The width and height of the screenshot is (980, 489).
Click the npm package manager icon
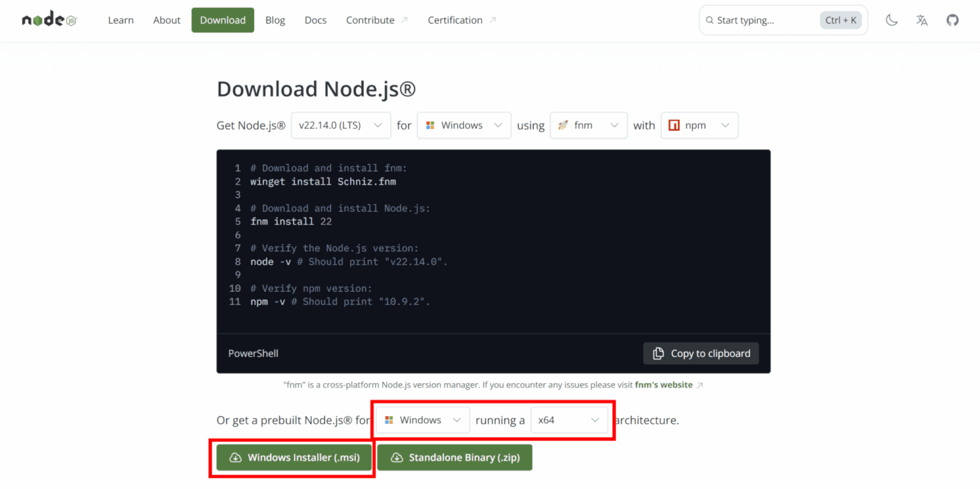coord(675,125)
